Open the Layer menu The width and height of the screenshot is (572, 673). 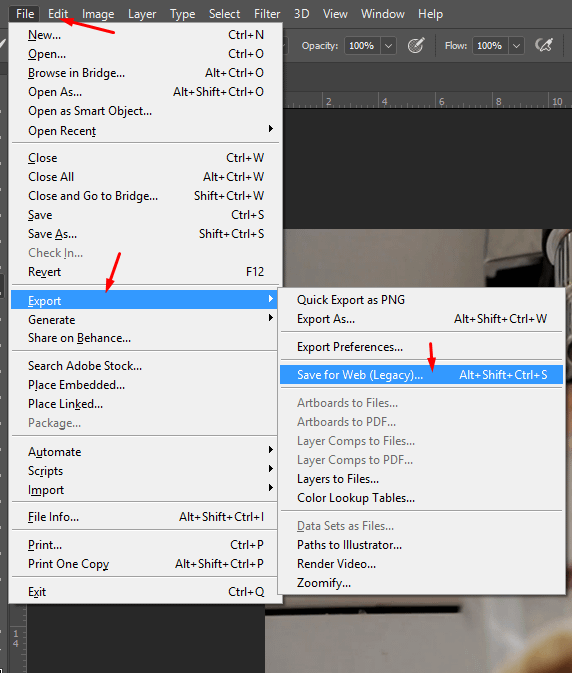click(x=142, y=14)
